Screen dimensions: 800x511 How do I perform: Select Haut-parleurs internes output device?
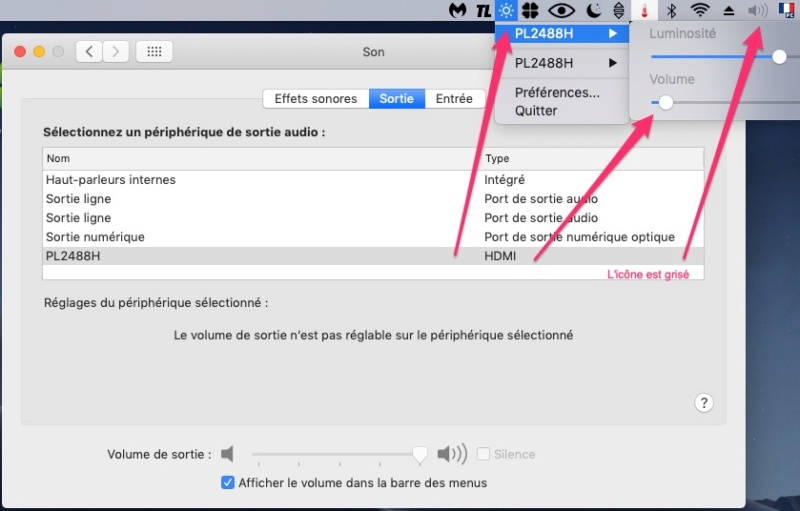pyautogui.click(x=373, y=180)
